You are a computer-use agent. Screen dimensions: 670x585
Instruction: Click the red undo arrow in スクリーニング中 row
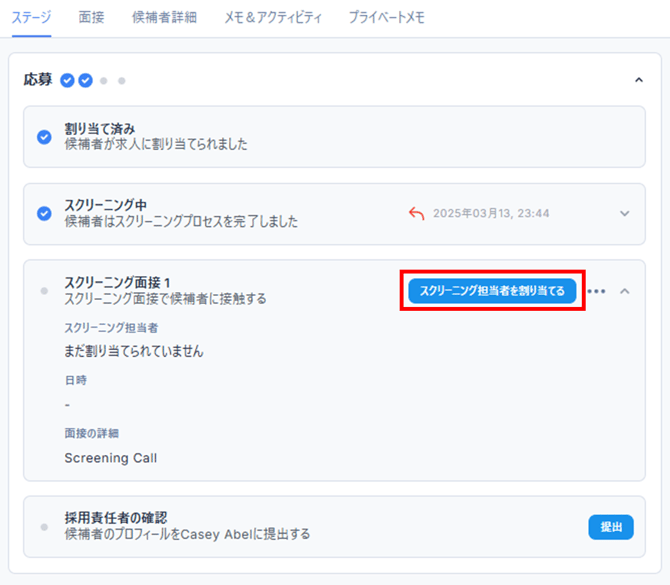pyautogui.click(x=416, y=213)
